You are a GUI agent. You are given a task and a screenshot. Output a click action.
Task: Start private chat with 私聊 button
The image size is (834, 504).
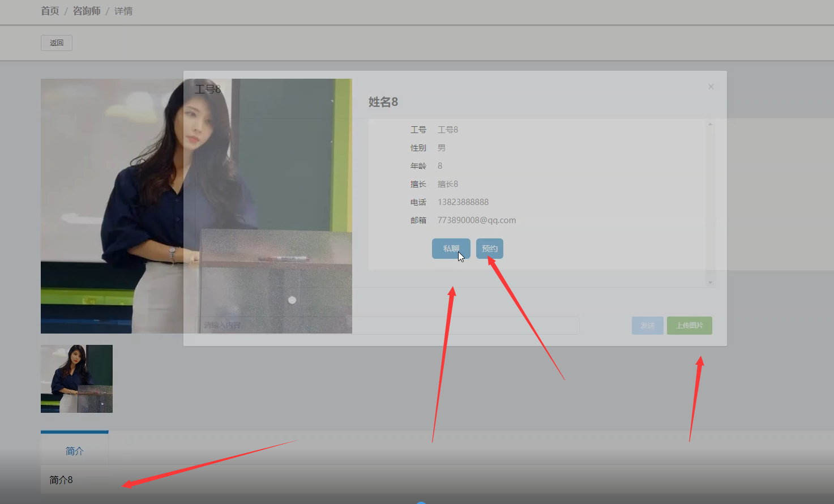coord(451,249)
